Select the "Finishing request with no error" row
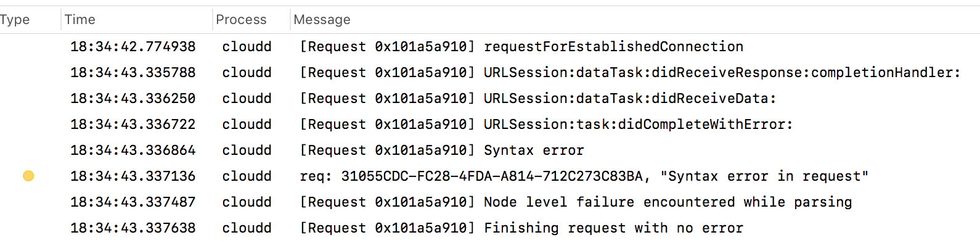The width and height of the screenshot is (980, 248). (x=490, y=228)
